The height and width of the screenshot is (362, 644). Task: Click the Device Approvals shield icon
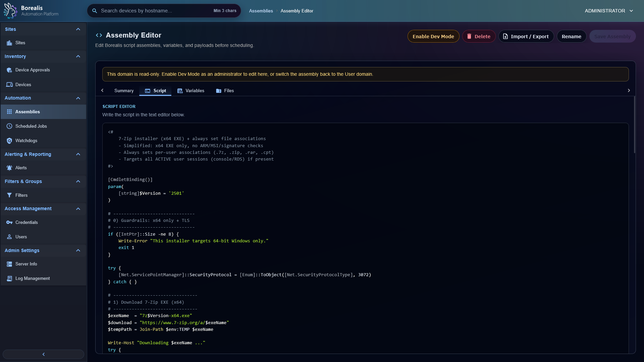tap(9, 70)
